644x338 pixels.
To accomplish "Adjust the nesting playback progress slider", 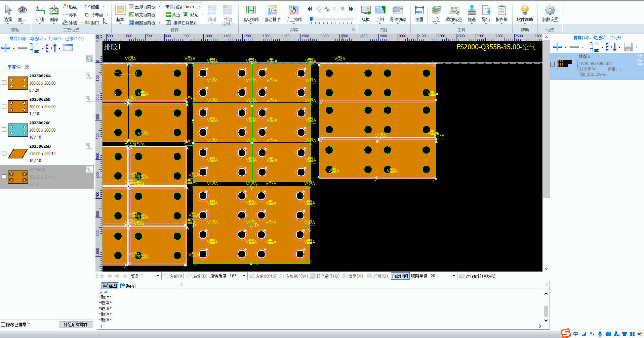I will click(x=312, y=19).
